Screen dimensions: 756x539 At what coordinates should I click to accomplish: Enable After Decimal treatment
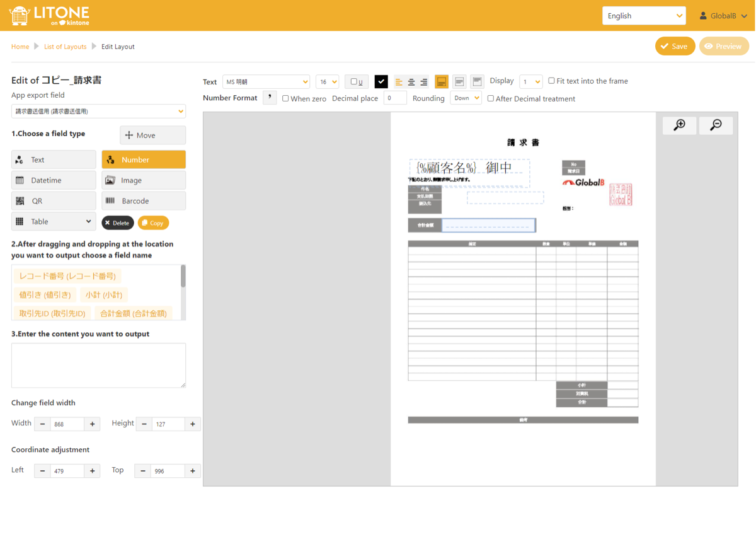click(491, 98)
